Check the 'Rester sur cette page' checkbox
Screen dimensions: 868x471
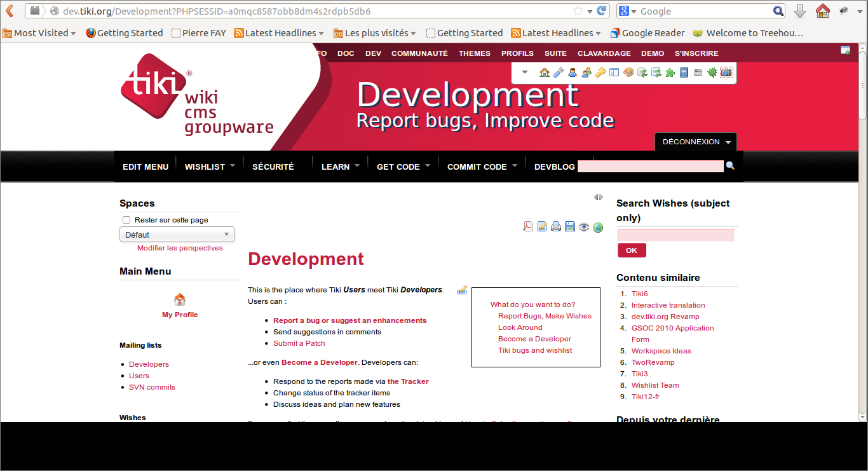click(126, 220)
